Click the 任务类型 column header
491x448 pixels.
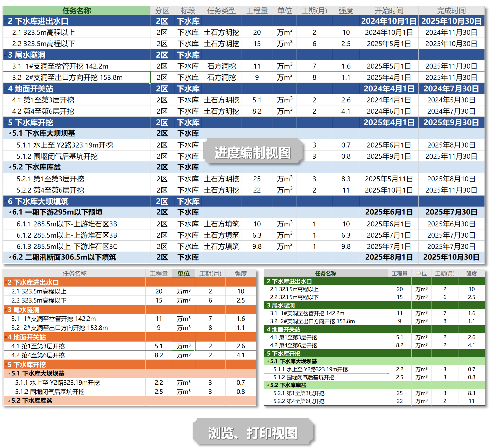tap(221, 10)
